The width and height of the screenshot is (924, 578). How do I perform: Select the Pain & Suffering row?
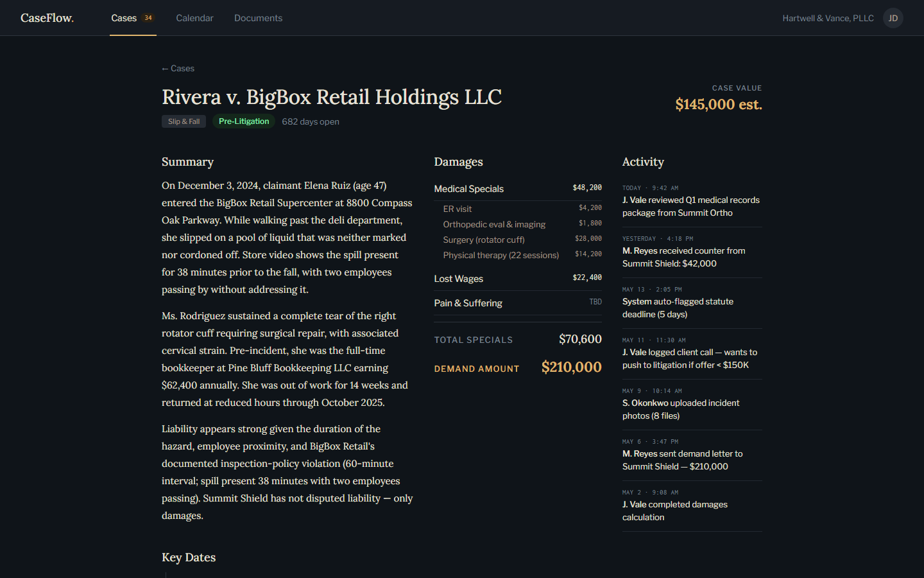[518, 303]
